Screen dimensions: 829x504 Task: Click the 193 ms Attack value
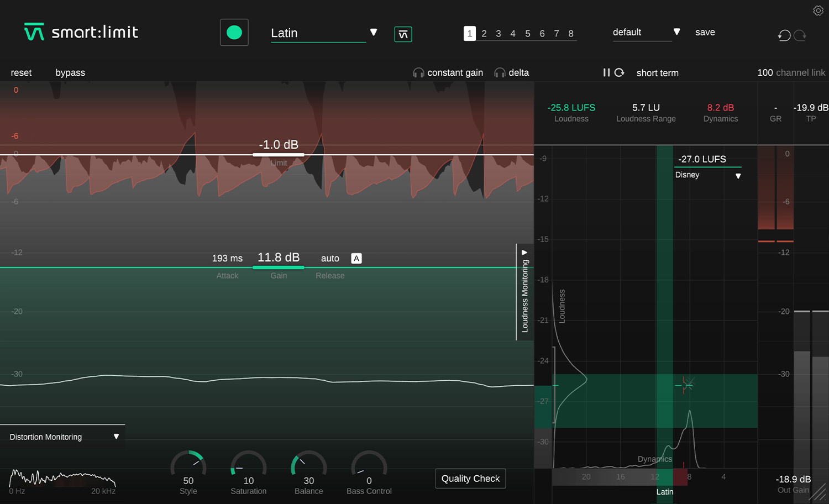point(227,258)
